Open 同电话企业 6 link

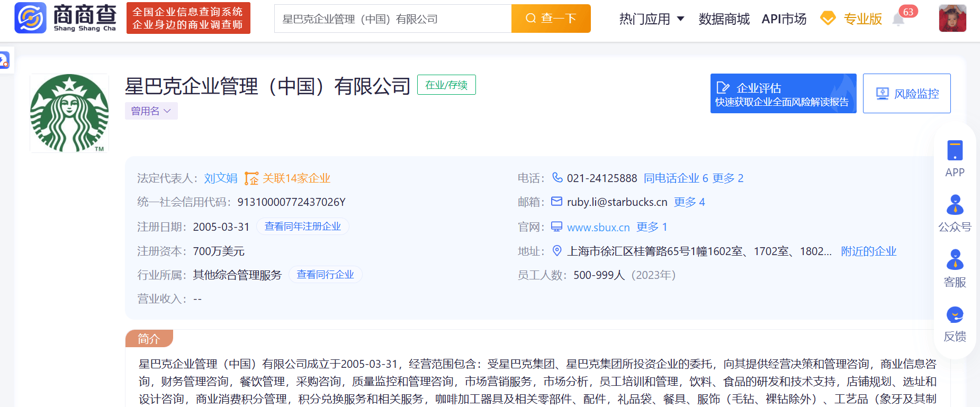tap(676, 178)
